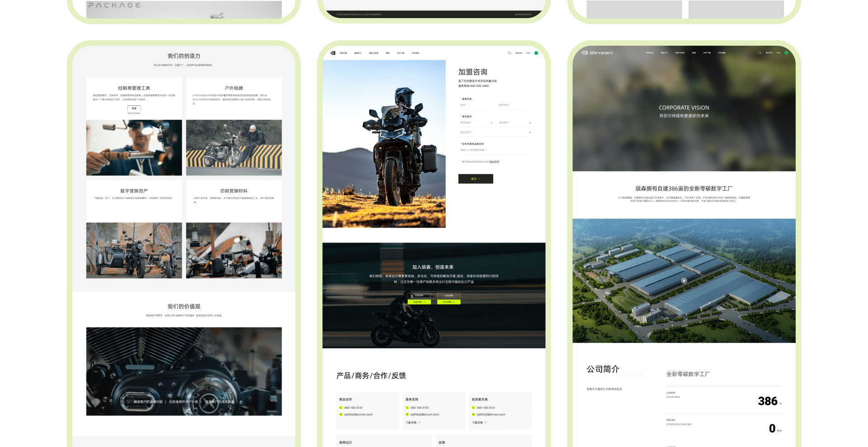Open the city dropdown beside the province field
The width and height of the screenshot is (868, 447).
[x=515, y=123]
